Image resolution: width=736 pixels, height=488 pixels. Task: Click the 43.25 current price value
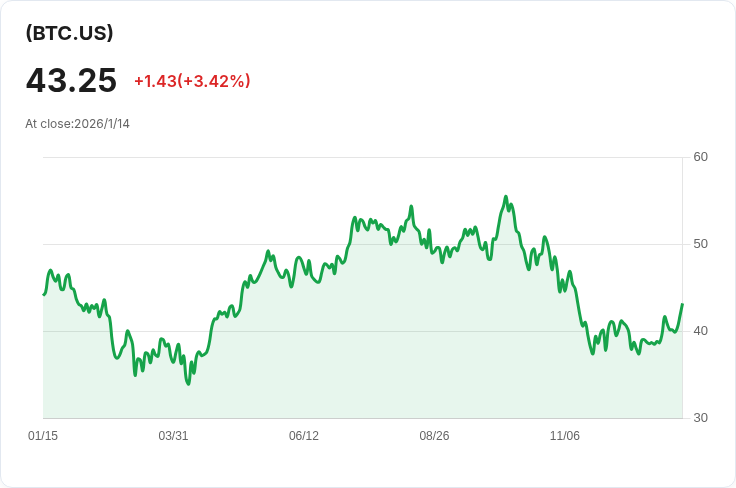click(71, 81)
